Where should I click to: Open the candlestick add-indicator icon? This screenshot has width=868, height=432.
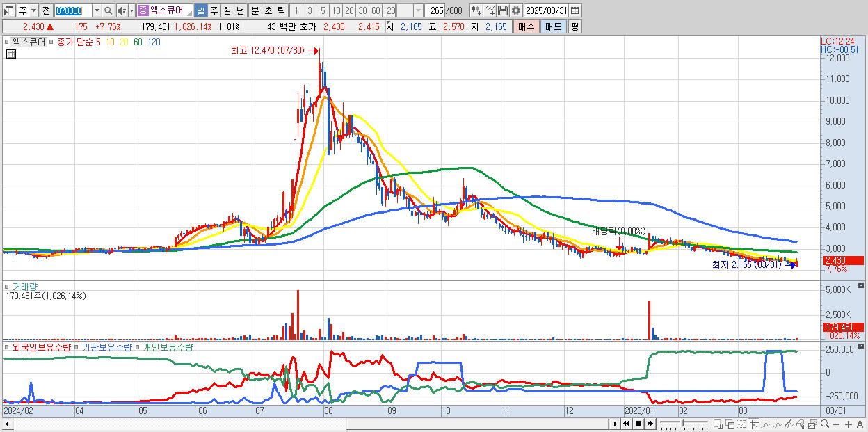point(476,10)
